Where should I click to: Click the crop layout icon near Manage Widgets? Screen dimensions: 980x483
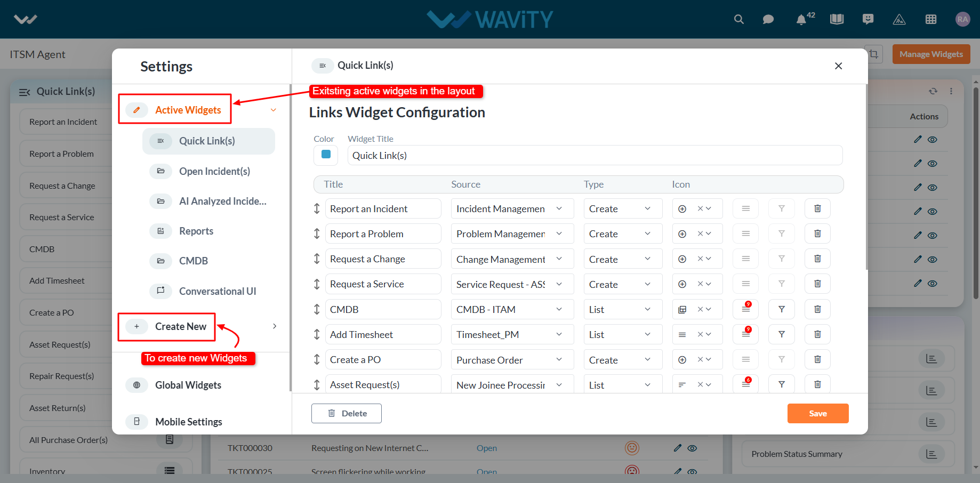pyautogui.click(x=874, y=54)
